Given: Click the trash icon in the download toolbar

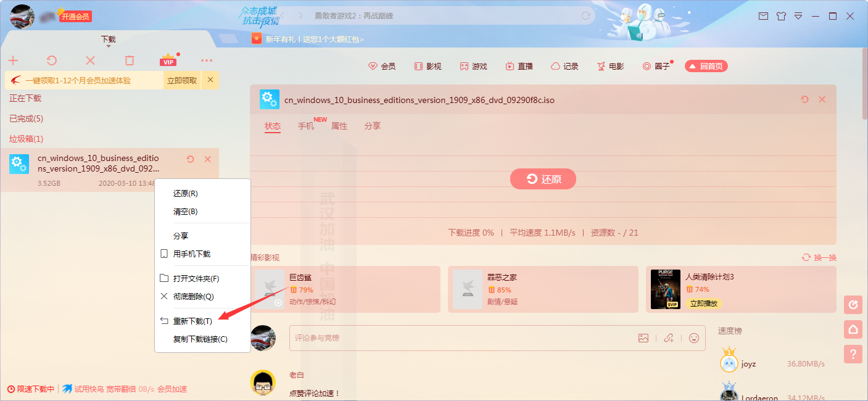Looking at the screenshot, I should (x=129, y=60).
